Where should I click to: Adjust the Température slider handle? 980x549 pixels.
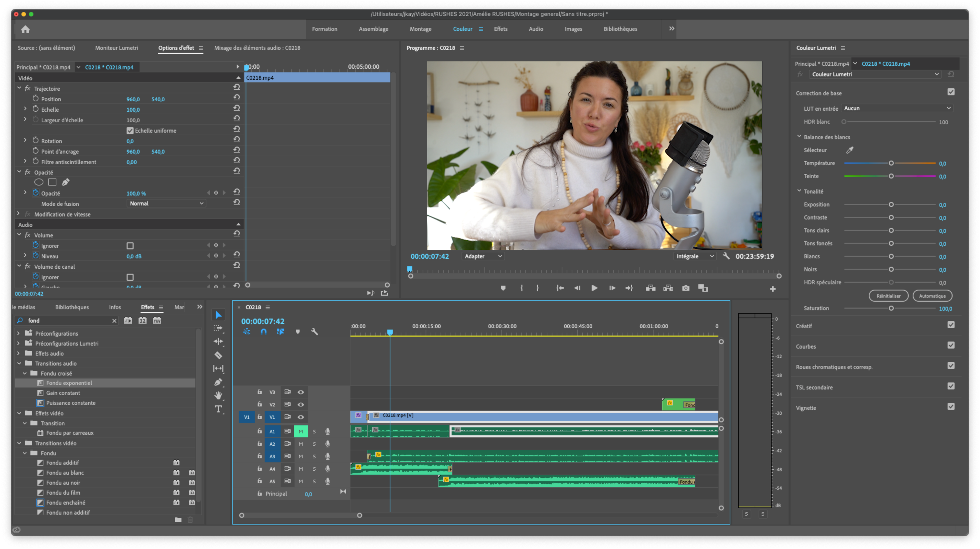coord(891,163)
